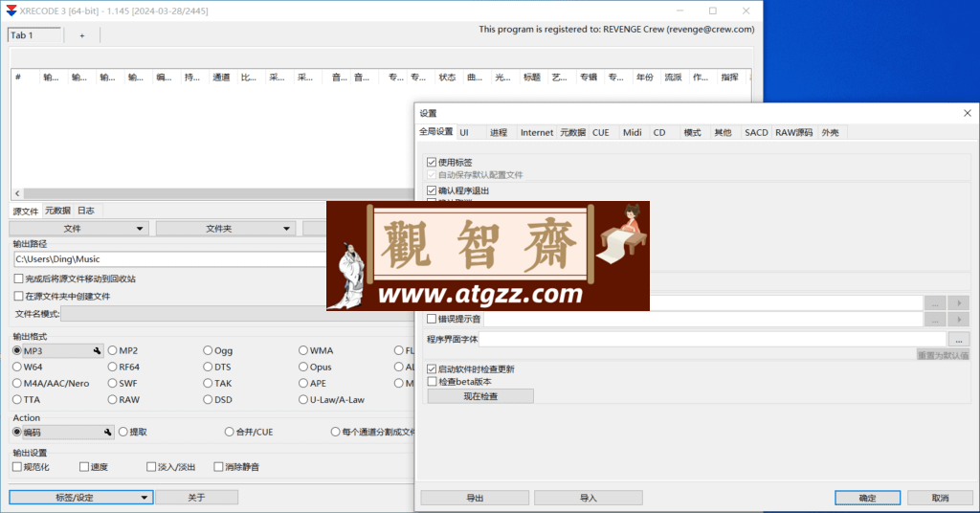980x513 pixels.
Task: Enable the 规范化 output setting
Action: point(17,467)
